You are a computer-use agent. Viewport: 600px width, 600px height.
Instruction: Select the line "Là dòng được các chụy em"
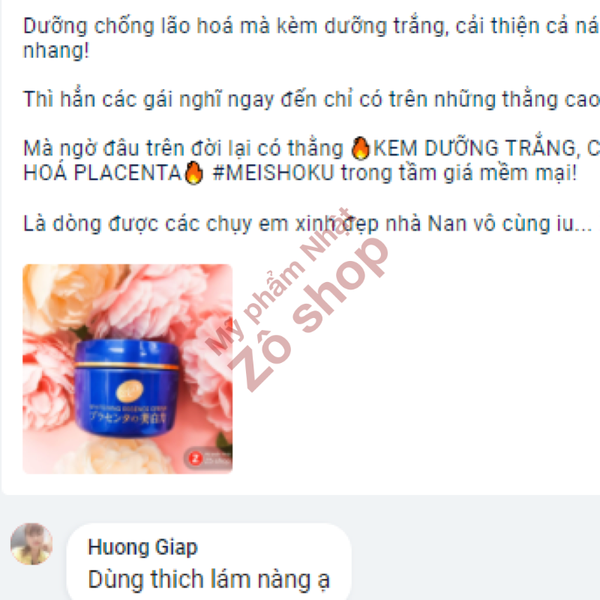tap(308, 223)
